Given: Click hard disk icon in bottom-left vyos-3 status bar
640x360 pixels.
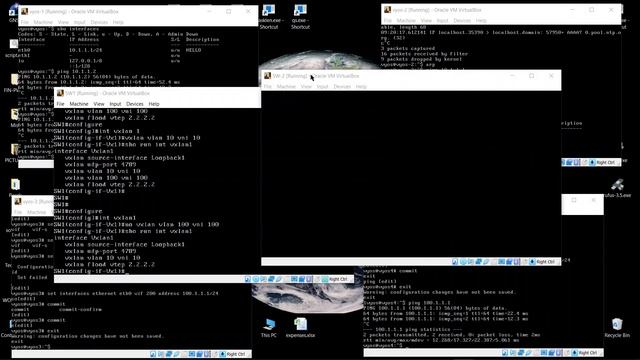Looking at the screenshot, I should pos(153,354).
